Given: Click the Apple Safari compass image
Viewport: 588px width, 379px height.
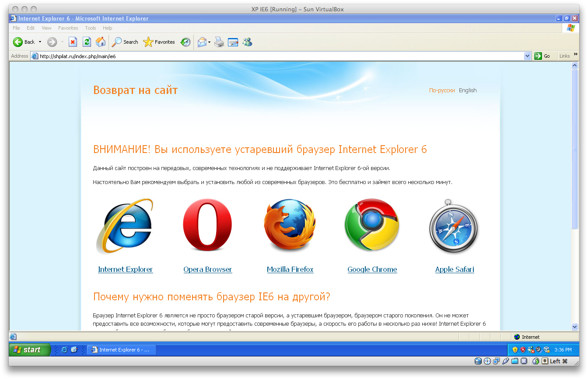Looking at the screenshot, I should (x=454, y=226).
